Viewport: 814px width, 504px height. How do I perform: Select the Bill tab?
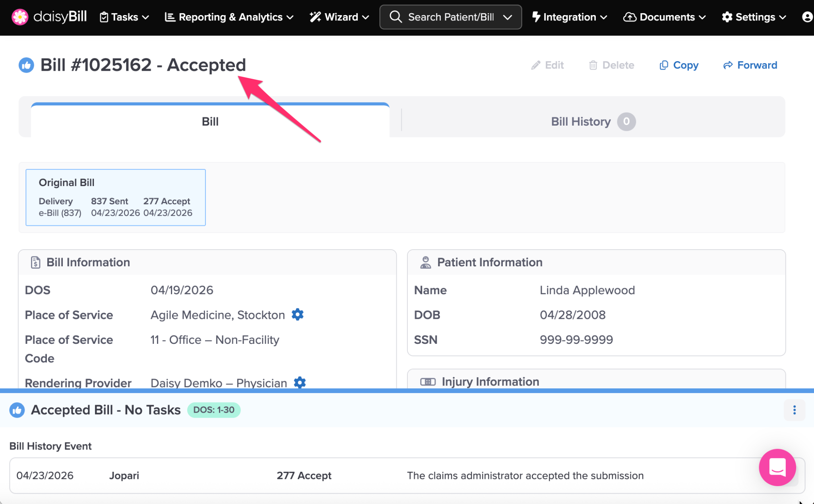coord(210,120)
